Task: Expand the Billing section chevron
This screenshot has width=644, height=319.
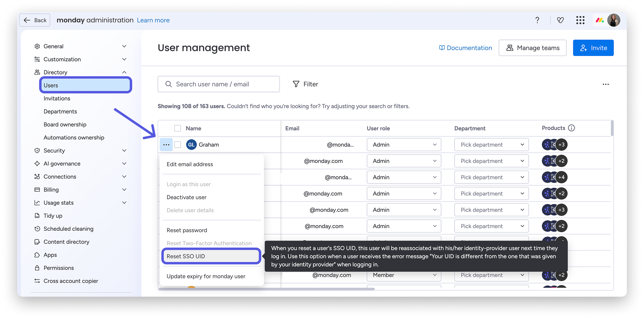Action: click(124, 190)
